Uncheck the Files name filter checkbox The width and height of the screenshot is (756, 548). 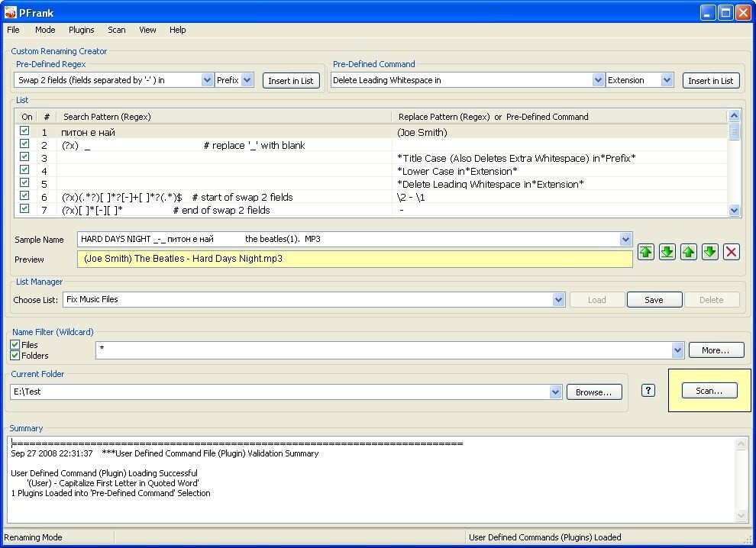(15, 345)
